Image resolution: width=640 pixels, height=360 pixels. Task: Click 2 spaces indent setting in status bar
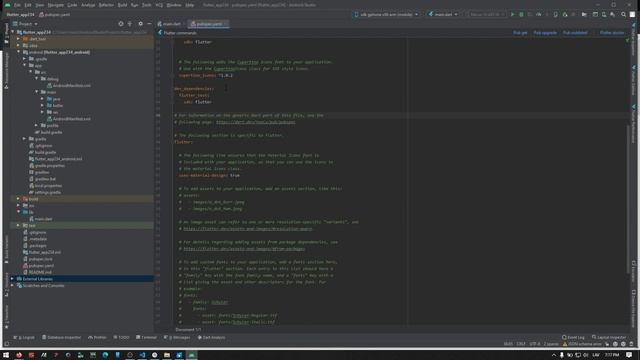[551, 344]
